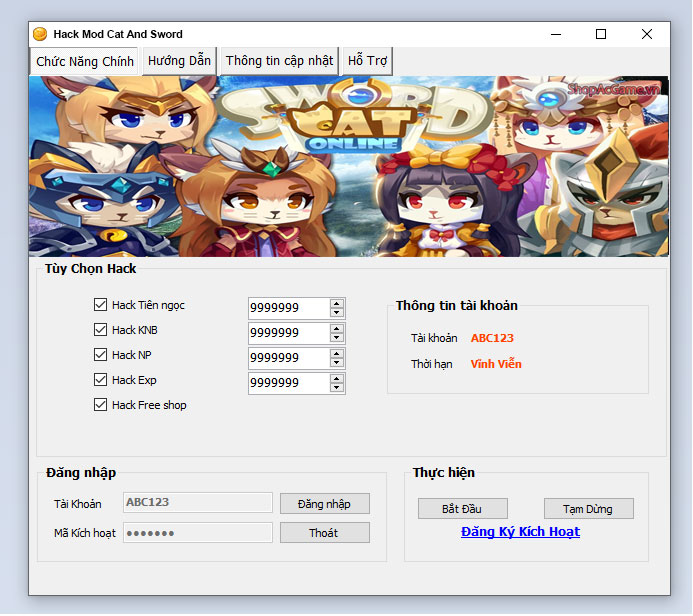This screenshot has height=616, width=693.
Task: Close the Hack Mod Cat And Sword window
Action: click(x=647, y=34)
